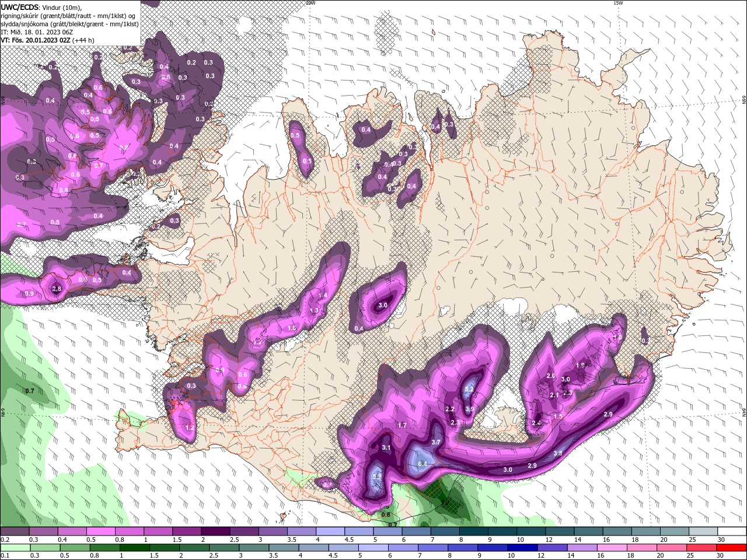747x560 pixels.
Task: Select the snow legend swatch between 0.2 and 0.3
Action: [15, 531]
